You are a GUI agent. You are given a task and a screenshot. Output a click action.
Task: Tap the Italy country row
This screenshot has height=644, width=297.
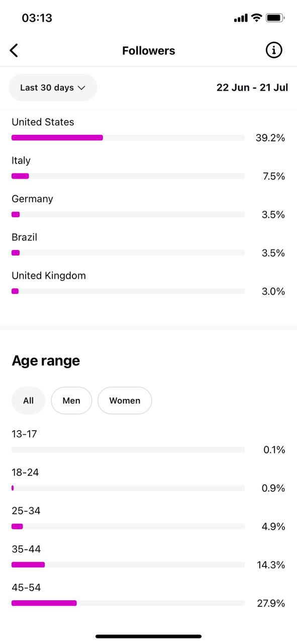pyautogui.click(x=148, y=169)
